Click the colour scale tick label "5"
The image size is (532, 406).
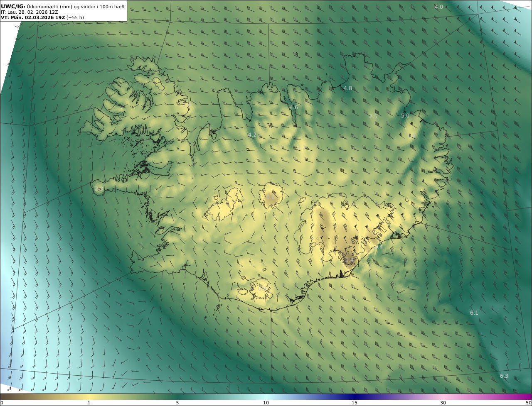click(177, 403)
